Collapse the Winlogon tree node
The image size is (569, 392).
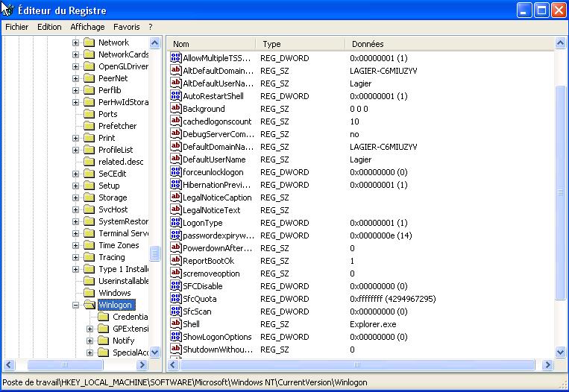[x=75, y=305]
